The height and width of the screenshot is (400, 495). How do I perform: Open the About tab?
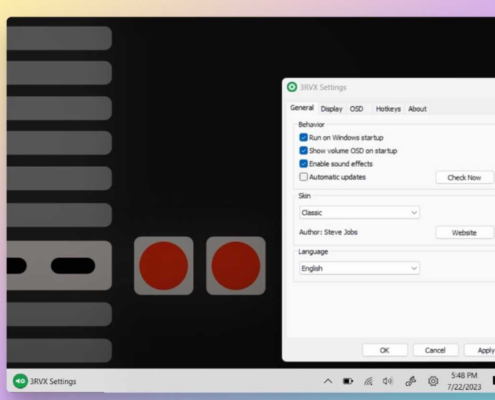click(417, 109)
